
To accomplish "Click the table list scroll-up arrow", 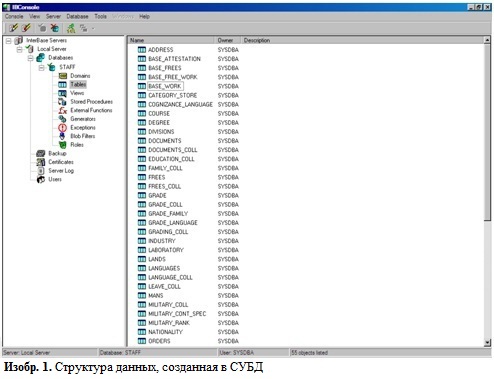I will [x=487, y=40].
